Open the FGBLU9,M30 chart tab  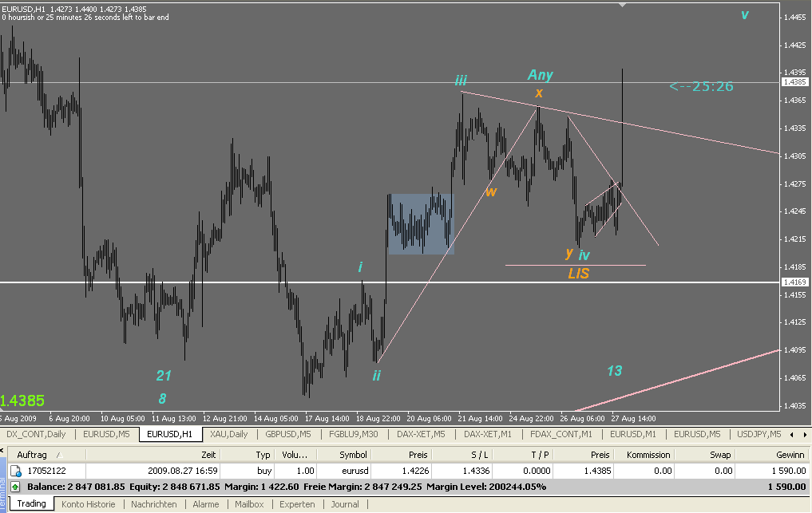click(x=352, y=434)
